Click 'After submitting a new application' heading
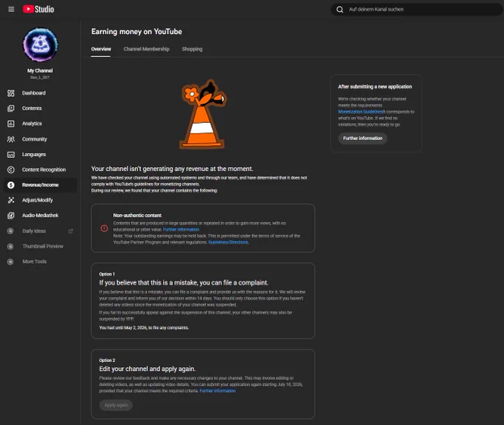Viewport: 504px width, 425px height. (x=375, y=87)
